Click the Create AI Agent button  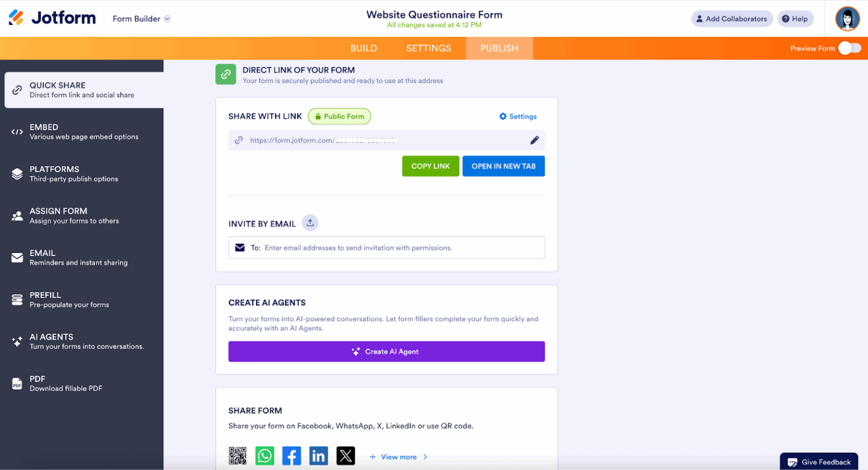[x=387, y=351]
